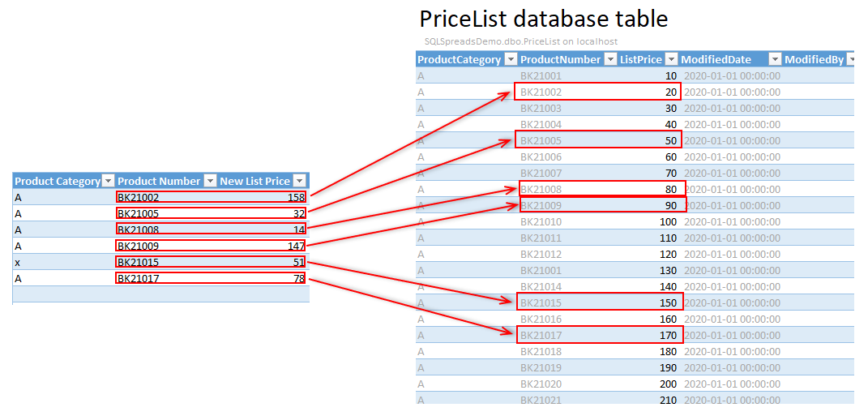Click ListPrice cell 50
Image resolution: width=868 pixels, height=416 pixels.
click(x=671, y=141)
